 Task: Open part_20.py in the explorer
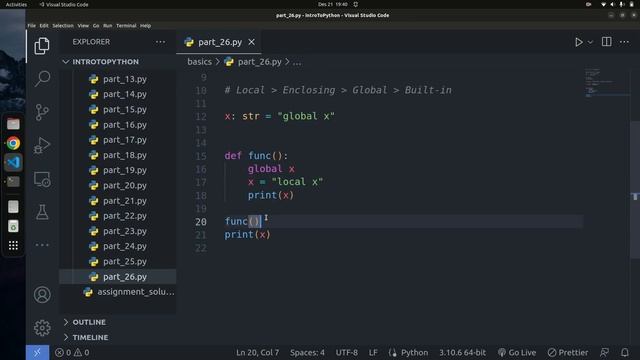click(x=125, y=186)
